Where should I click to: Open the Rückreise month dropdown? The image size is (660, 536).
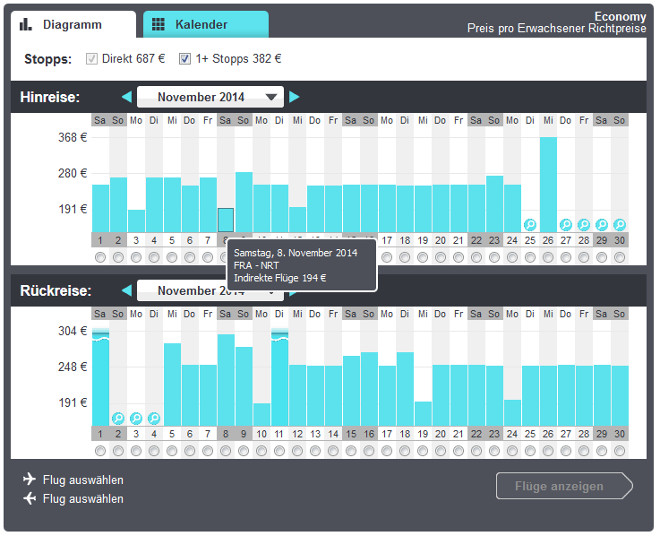pos(210,291)
